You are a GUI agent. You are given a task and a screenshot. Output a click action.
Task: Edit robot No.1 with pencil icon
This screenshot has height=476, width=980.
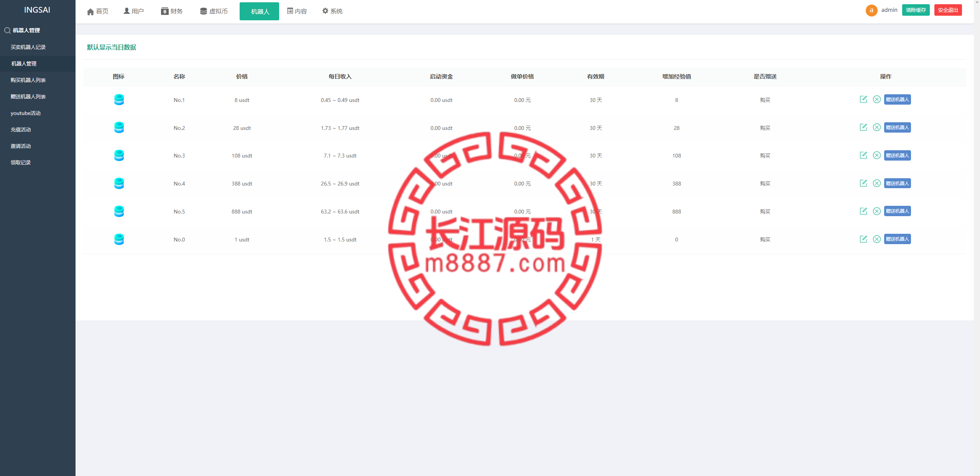tap(863, 99)
